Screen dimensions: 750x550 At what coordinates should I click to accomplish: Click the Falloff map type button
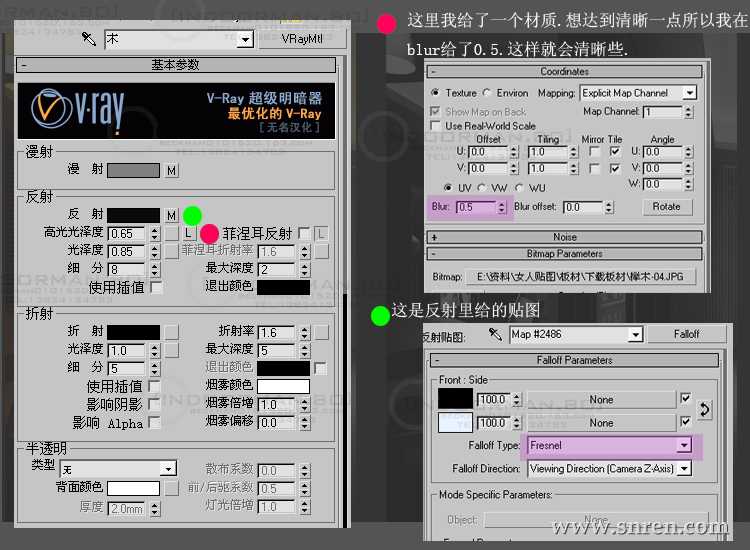[686, 334]
